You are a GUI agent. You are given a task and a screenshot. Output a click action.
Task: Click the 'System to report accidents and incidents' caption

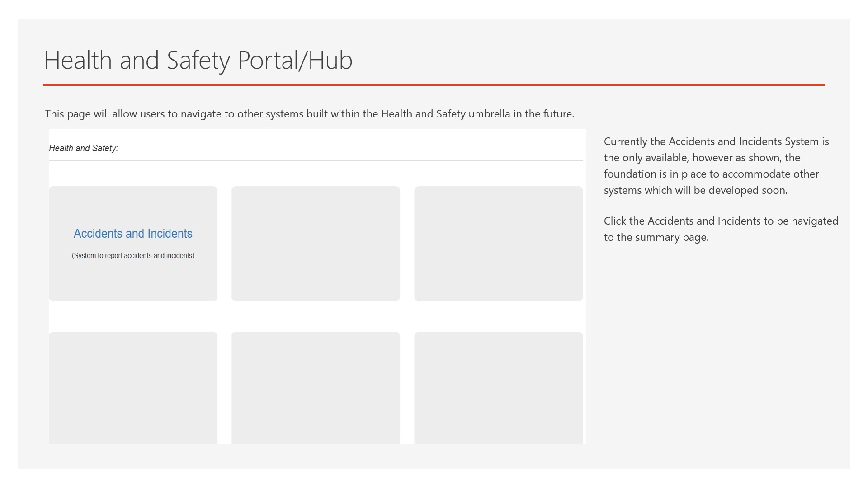coord(133,256)
